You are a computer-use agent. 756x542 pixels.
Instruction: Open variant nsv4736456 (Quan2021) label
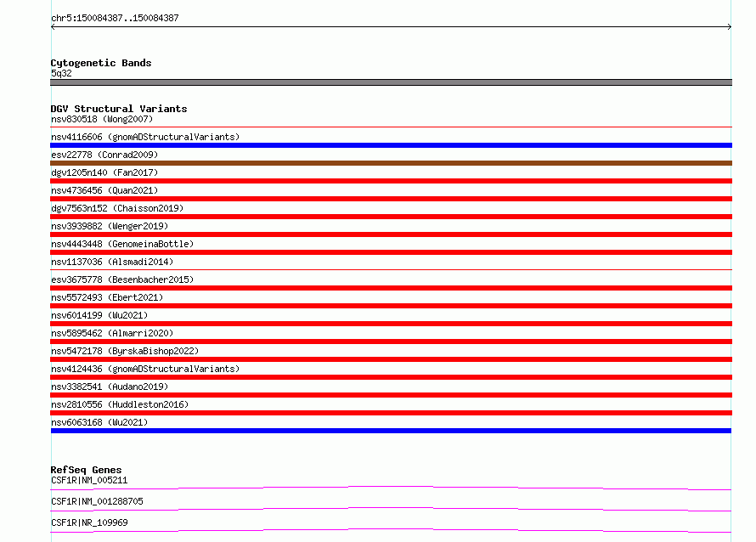[104, 190]
